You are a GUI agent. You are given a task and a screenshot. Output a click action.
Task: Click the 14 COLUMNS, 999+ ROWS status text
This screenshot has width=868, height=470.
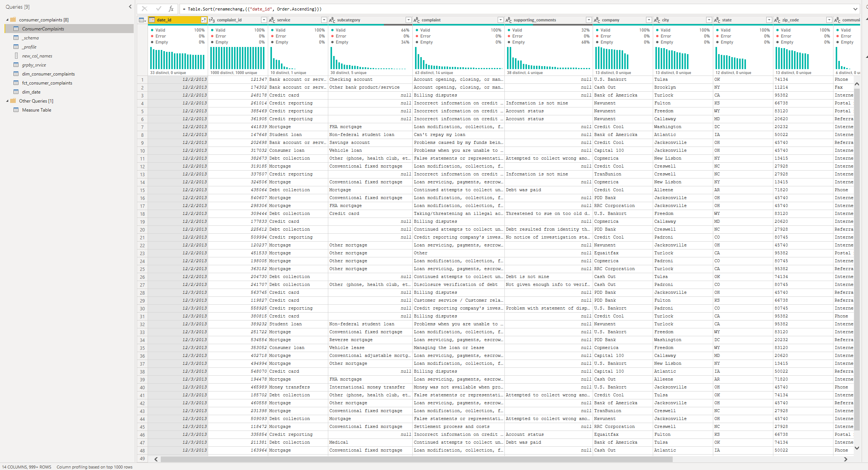pyautogui.click(x=27, y=467)
